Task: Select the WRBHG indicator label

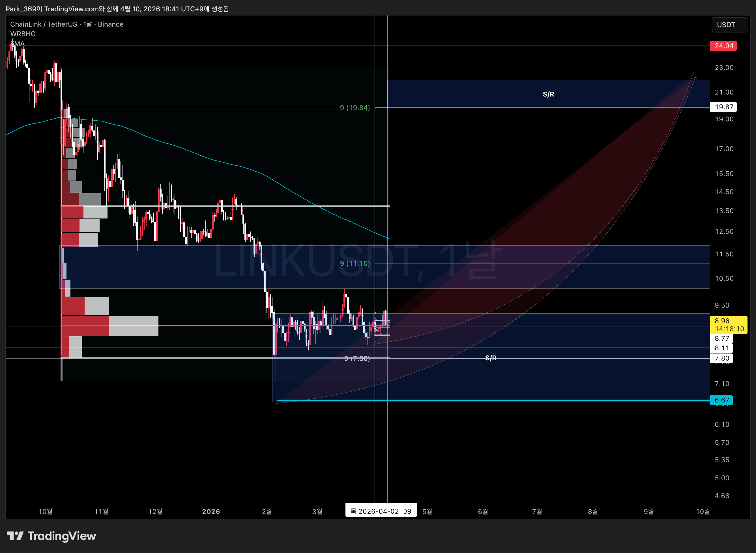Action: coord(23,34)
